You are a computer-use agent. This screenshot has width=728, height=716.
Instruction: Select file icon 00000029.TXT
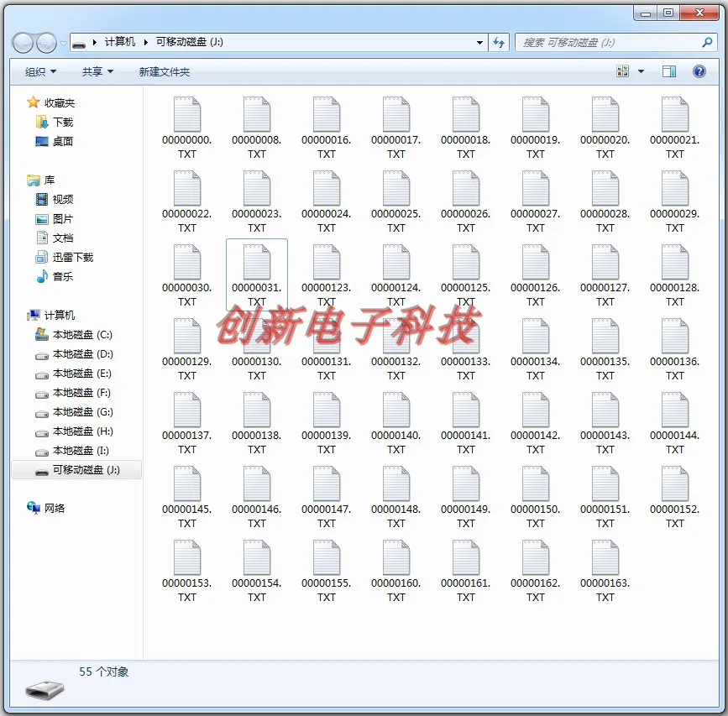coord(674,188)
